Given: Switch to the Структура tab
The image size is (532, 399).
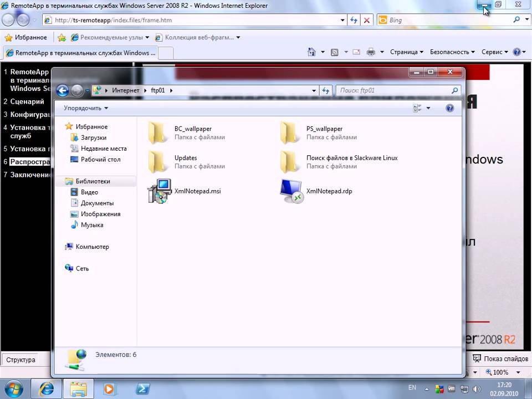Looking at the screenshot, I should point(21,360).
